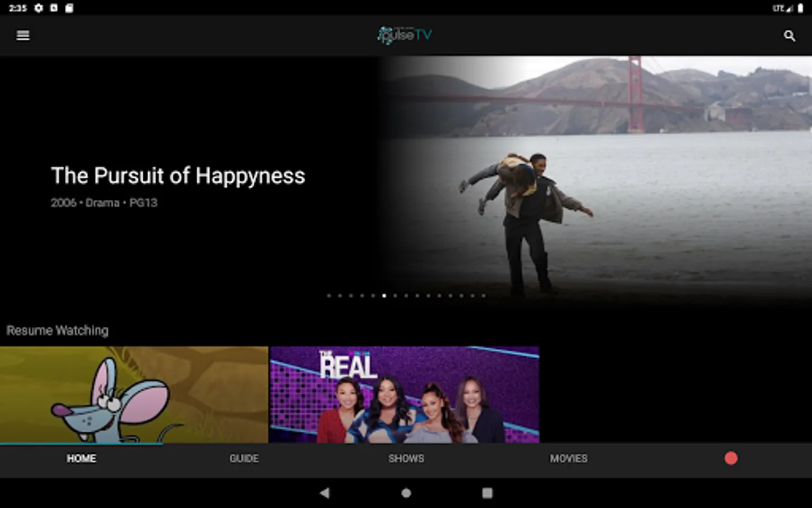This screenshot has height=508, width=812.
Task: Tap the SD card status icon
Action: pos(69,8)
